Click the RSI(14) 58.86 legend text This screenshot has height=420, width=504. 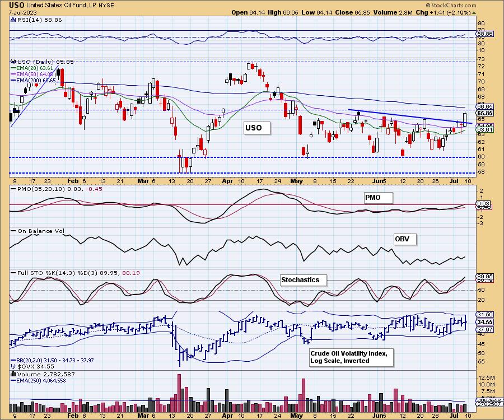coord(39,20)
